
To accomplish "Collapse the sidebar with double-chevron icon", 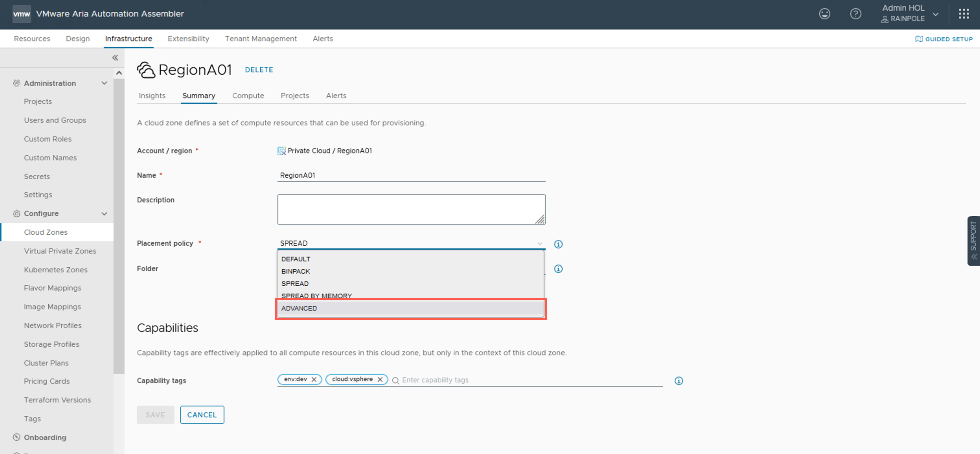I will (115, 58).
